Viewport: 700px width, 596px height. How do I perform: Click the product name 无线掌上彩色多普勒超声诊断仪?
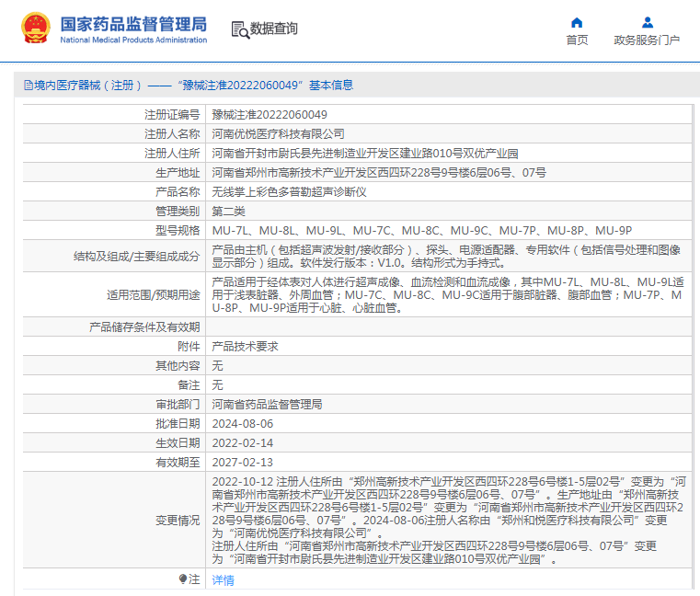(290, 191)
